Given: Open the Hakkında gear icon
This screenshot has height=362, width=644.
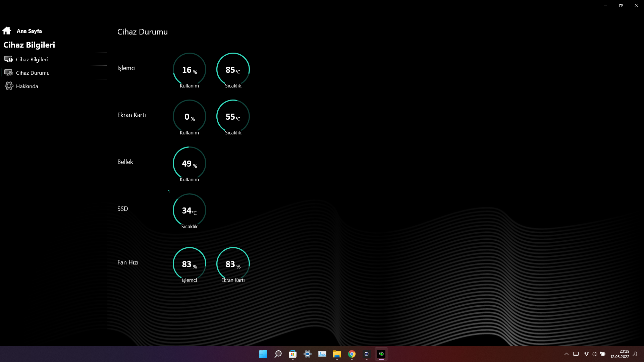Looking at the screenshot, I should pos(9,86).
